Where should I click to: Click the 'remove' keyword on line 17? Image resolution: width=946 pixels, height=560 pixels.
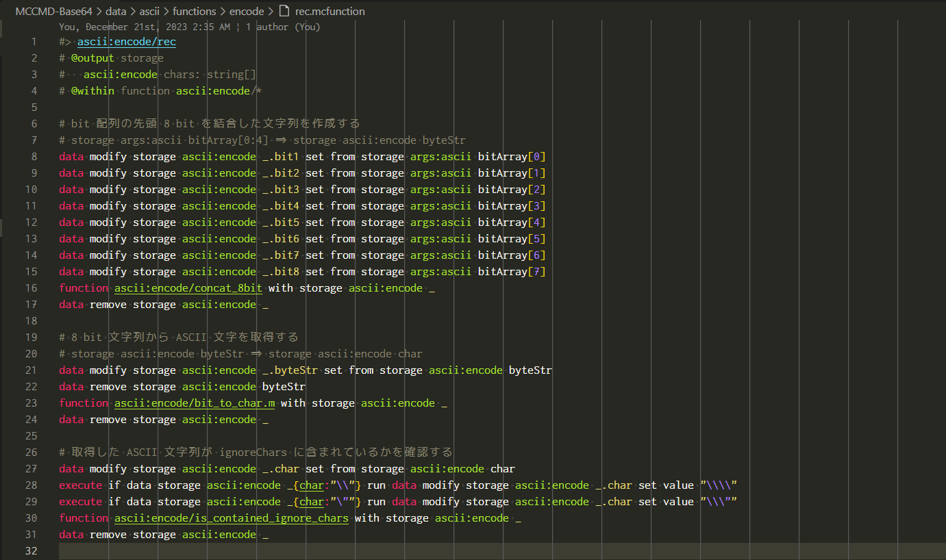(108, 305)
